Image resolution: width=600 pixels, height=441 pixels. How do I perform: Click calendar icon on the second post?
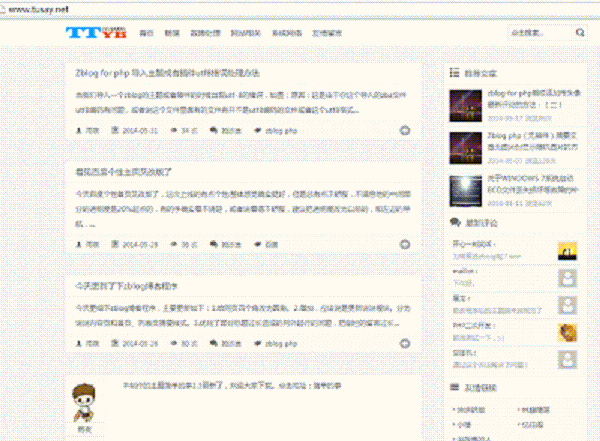click(115, 244)
